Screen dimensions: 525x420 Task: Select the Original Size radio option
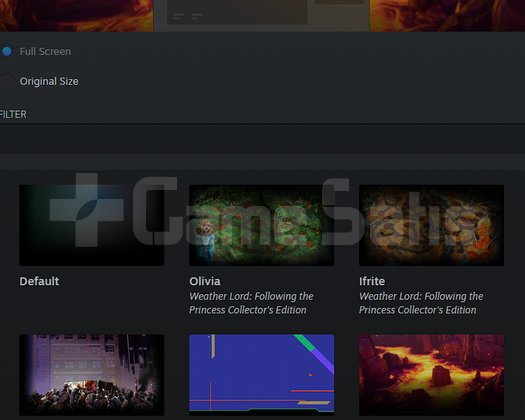point(6,81)
